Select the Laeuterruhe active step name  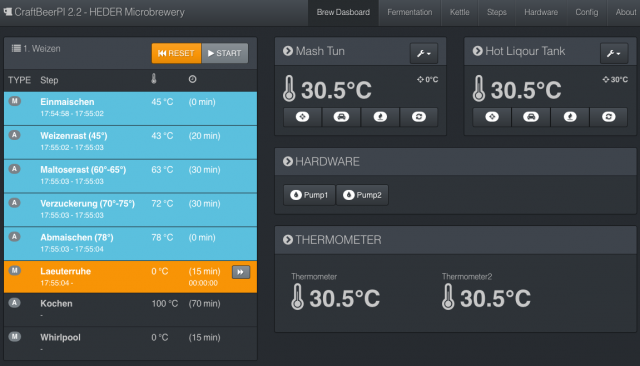[x=66, y=271]
